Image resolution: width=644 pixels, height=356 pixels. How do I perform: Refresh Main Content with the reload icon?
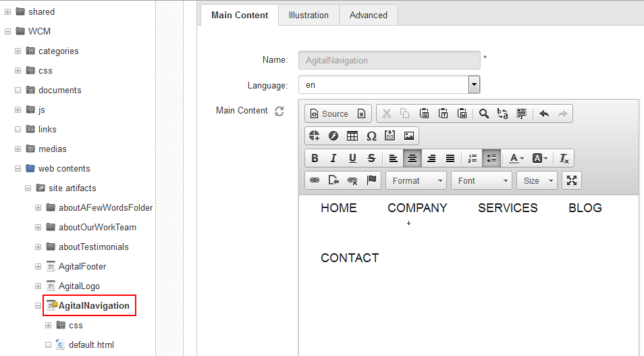(279, 111)
